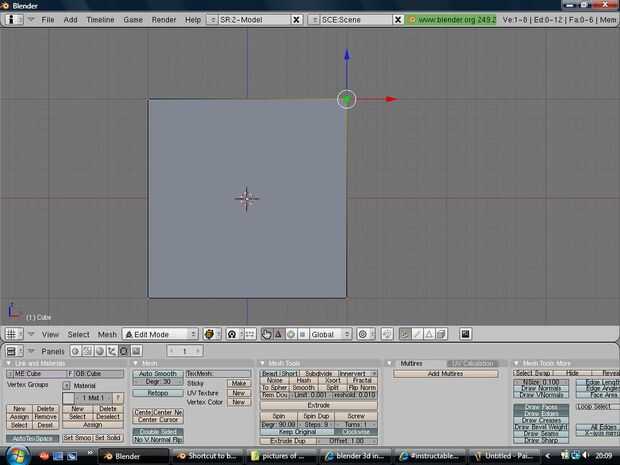The width and height of the screenshot is (620, 465).
Task: Click Add Multires button
Action: [445, 373]
